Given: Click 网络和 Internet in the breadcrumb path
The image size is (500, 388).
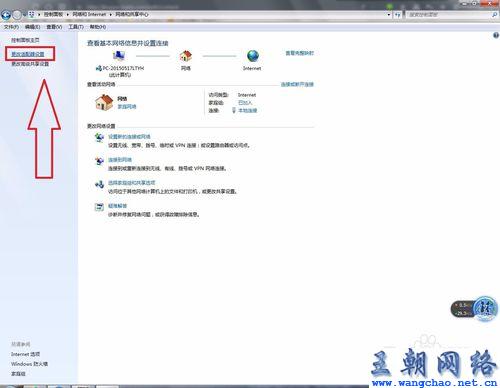Looking at the screenshot, I should pos(89,14).
